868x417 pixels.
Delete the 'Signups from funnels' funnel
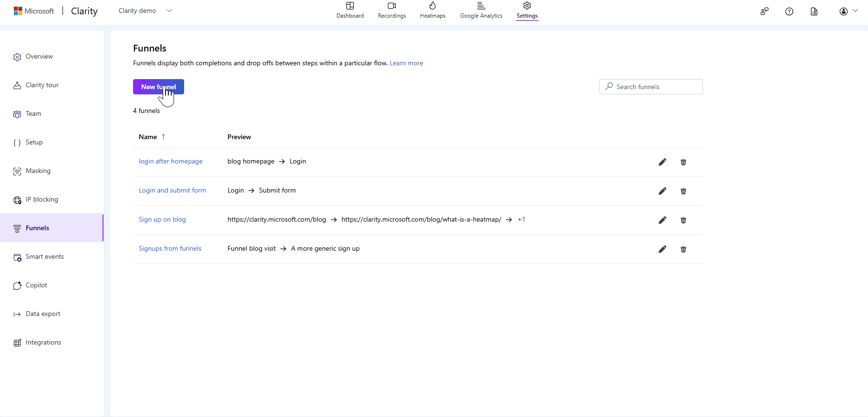tap(683, 249)
